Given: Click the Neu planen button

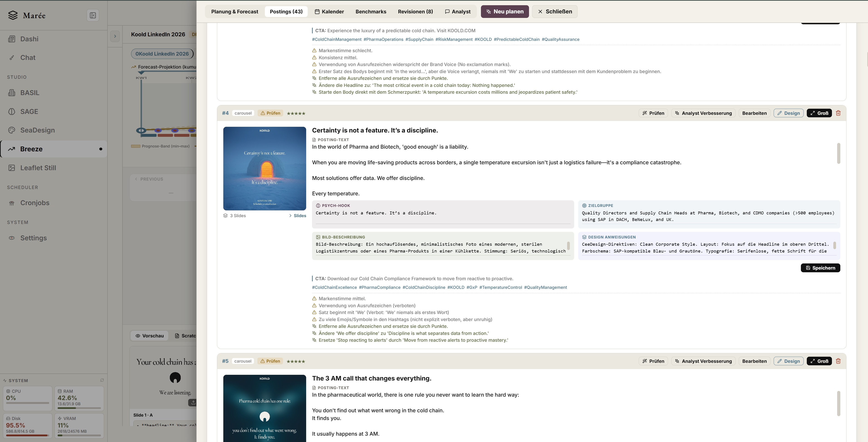Looking at the screenshot, I should (505, 12).
